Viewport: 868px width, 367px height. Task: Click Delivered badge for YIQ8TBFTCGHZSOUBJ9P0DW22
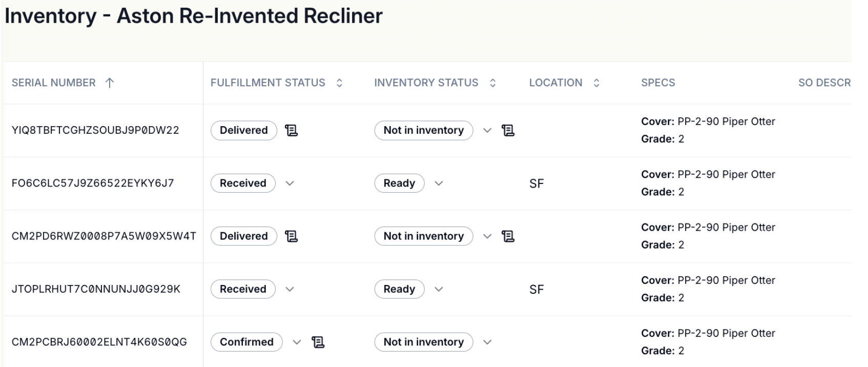click(243, 131)
